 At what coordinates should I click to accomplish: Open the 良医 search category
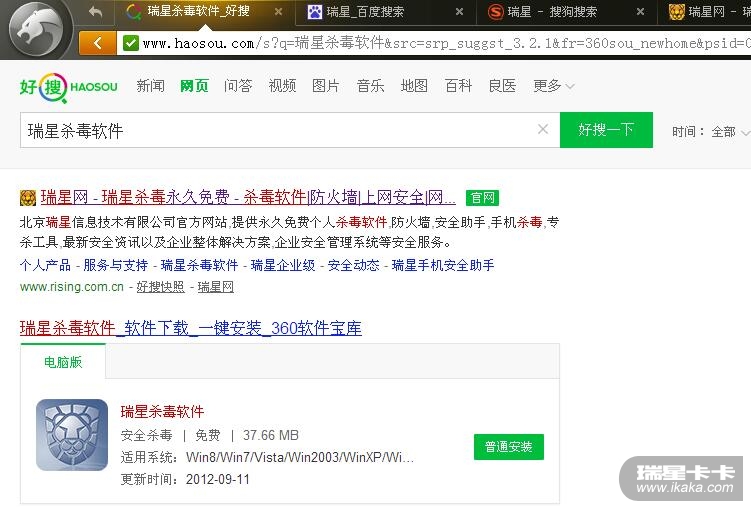[x=502, y=86]
